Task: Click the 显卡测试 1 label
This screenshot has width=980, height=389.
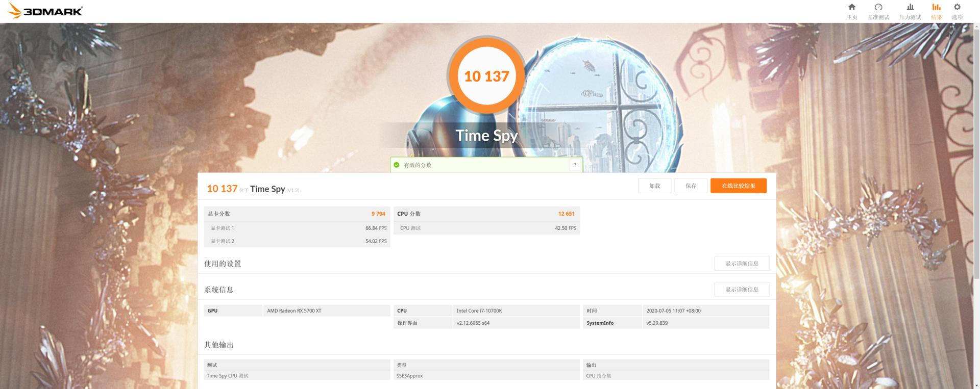Action: tap(223, 228)
